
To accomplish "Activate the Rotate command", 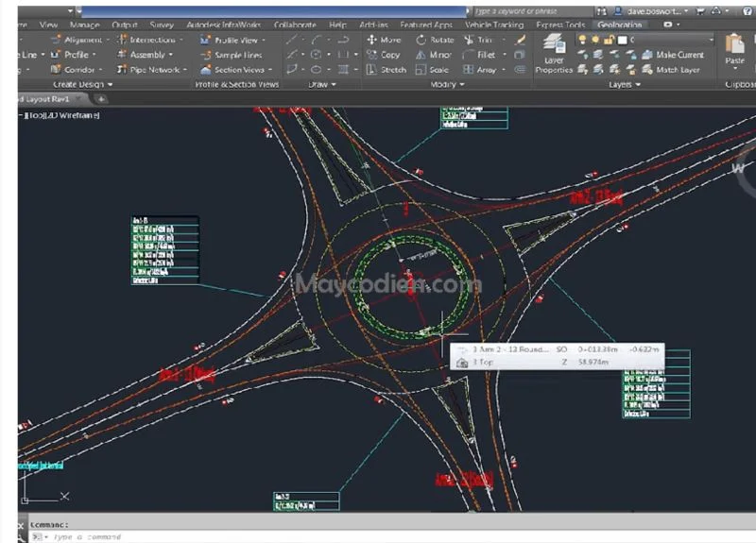I will click(435, 40).
